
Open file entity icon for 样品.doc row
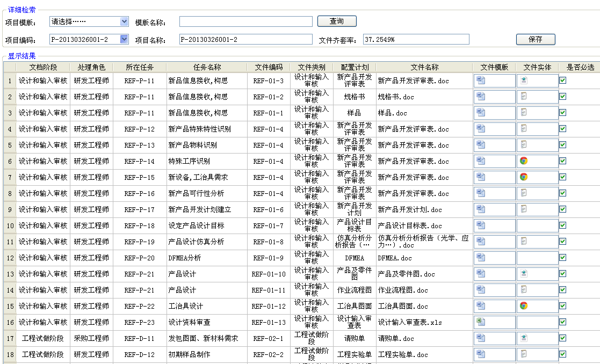524,112
